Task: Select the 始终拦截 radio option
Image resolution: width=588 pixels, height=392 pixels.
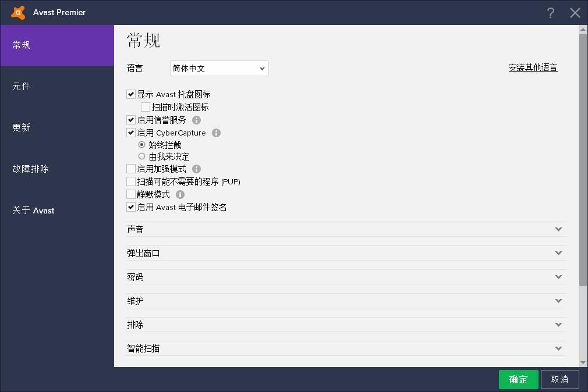Action: (x=141, y=145)
